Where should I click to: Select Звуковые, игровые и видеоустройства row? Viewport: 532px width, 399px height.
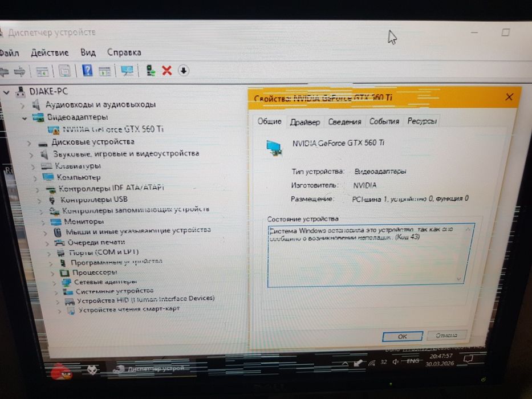point(126,154)
